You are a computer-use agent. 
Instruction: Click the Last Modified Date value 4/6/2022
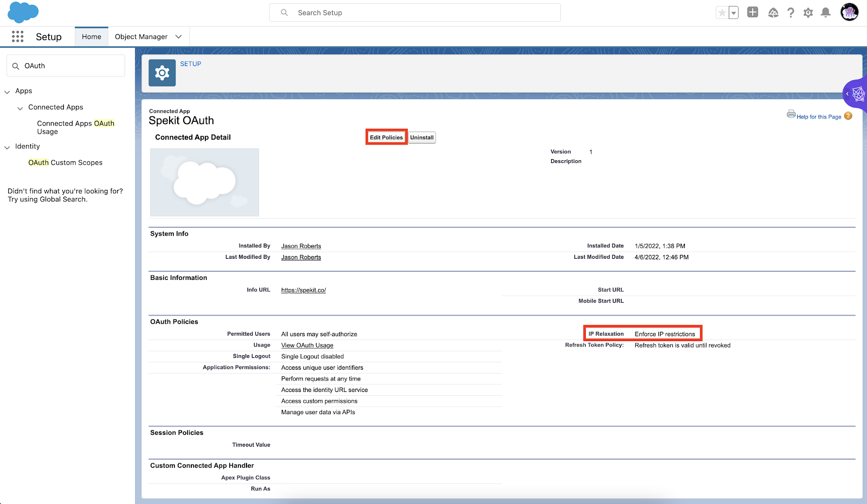point(662,258)
